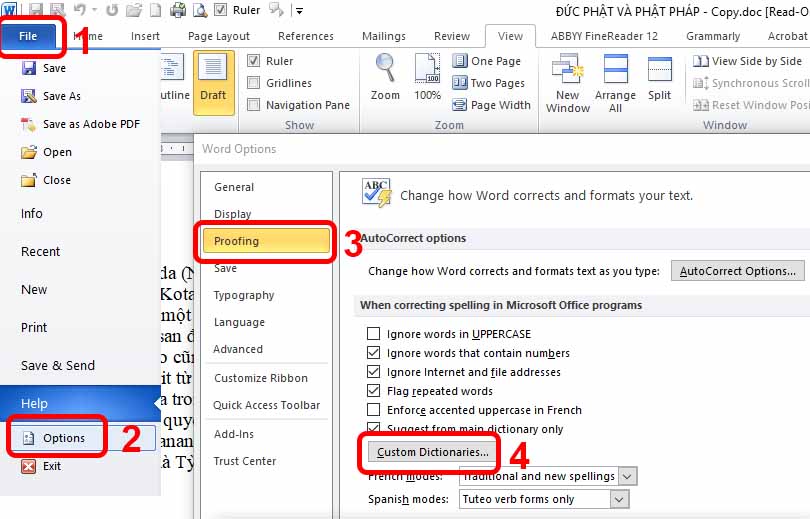Click Save as Adobe PDF entry
The width and height of the screenshot is (810, 519).
(81, 124)
